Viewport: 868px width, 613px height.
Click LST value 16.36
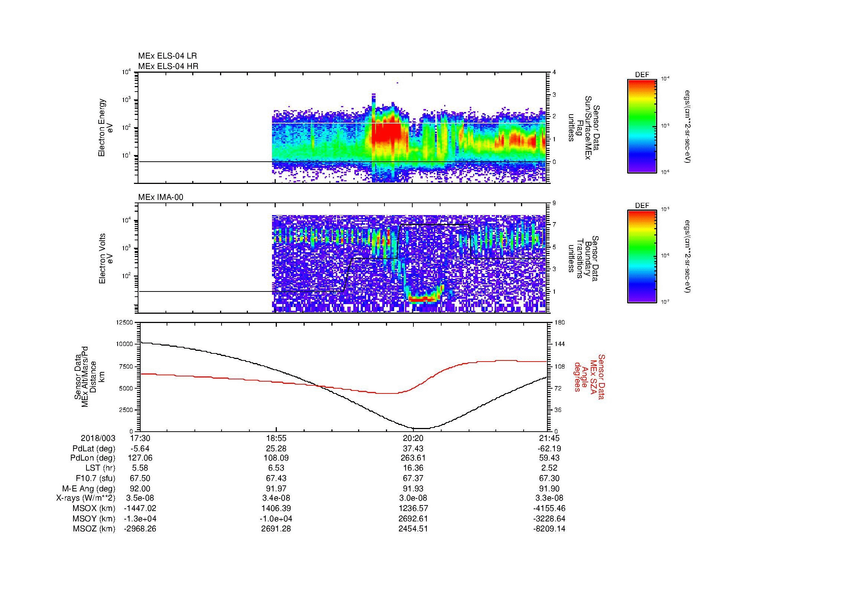coord(413,468)
